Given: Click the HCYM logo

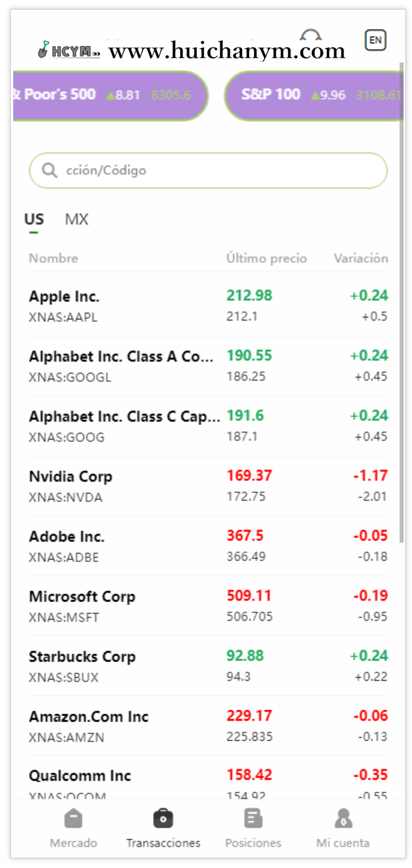Looking at the screenshot, I should 68,50.
